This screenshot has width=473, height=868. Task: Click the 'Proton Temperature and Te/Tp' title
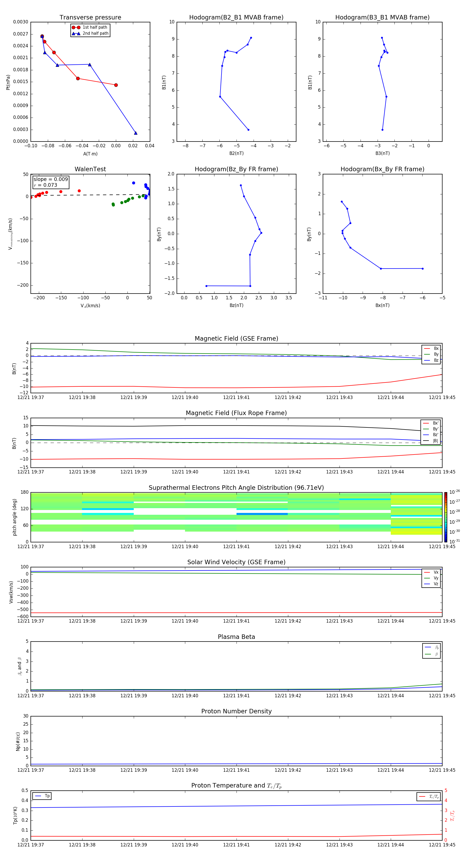tap(236, 785)
